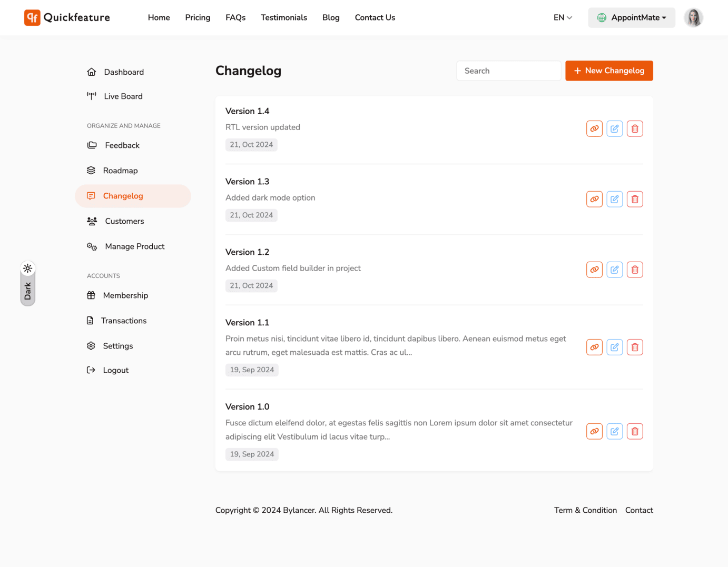Delete the Version 1.1 changelog entry
This screenshot has height=567, width=728.
635,347
